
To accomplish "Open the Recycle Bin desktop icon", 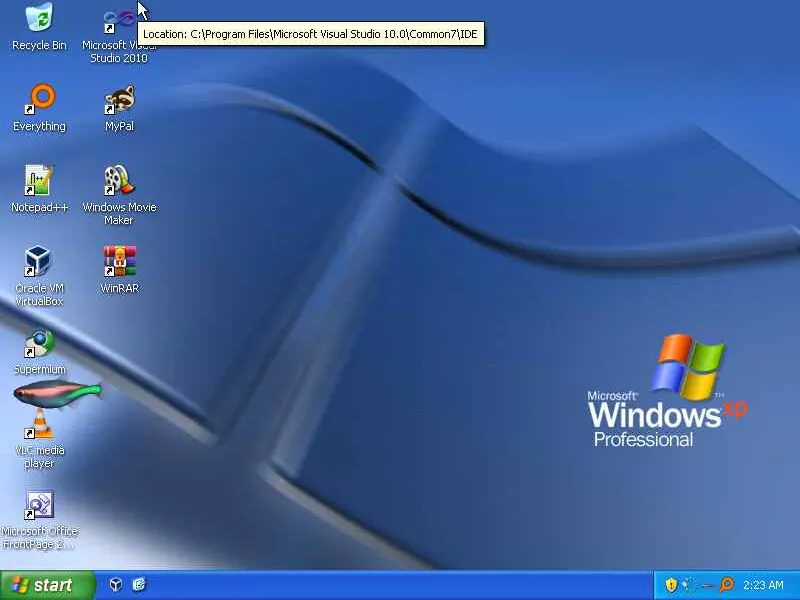I will coord(39,27).
